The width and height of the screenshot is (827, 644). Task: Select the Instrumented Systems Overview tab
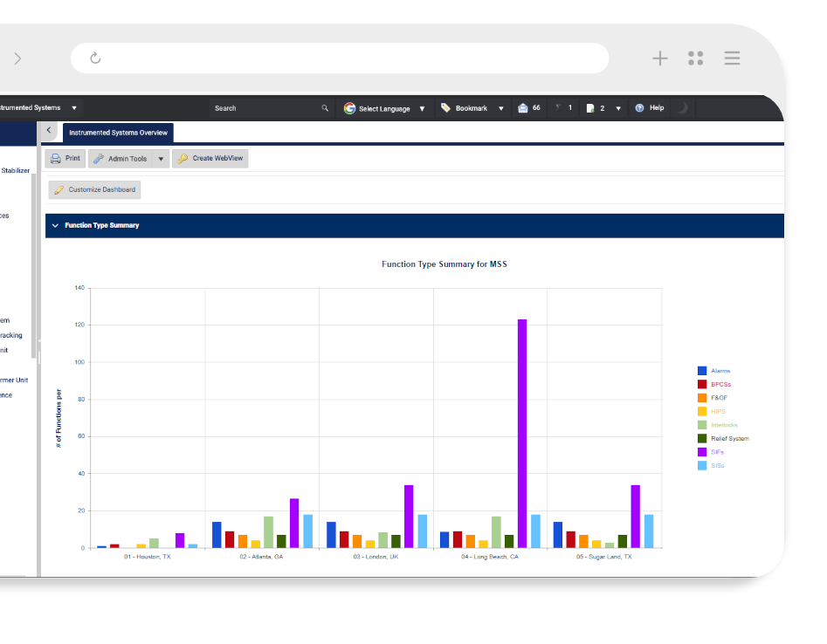(x=118, y=133)
